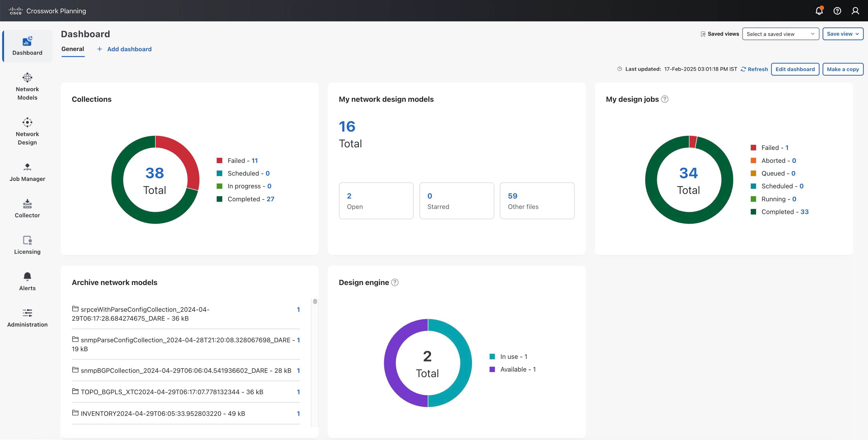Viewport: 868px width, 440px height.
Task: Click the help icon beside My design jobs
Action: pyautogui.click(x=665, y=99)
